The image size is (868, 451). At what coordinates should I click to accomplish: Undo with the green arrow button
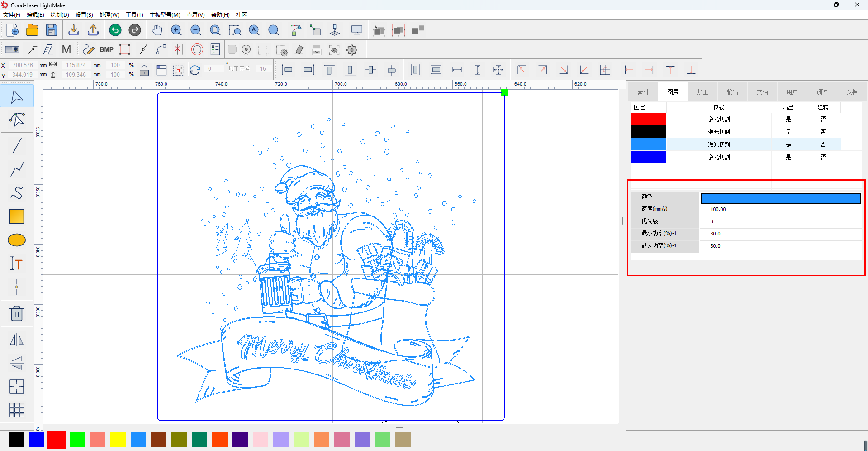(x=115, y=30)
